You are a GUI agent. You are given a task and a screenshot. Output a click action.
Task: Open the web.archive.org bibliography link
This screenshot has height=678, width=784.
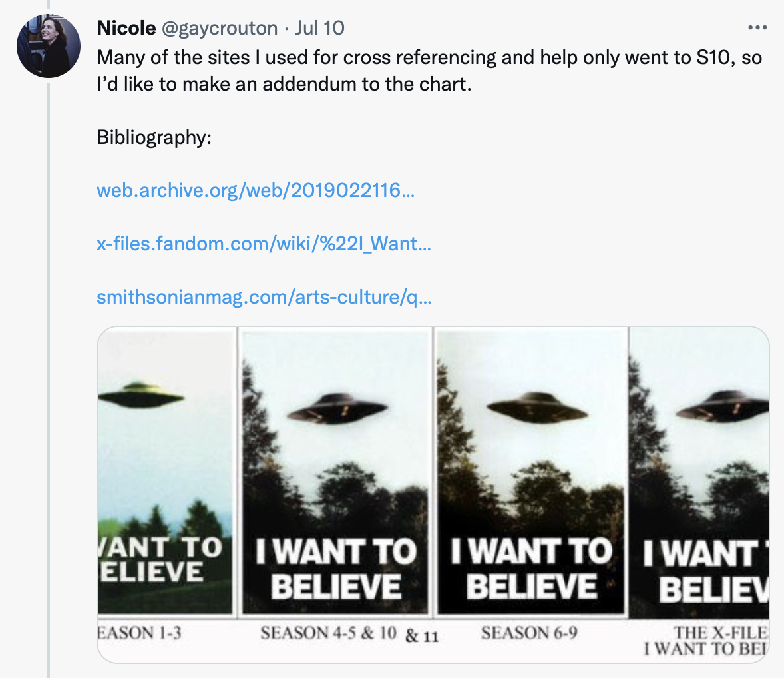pyautogui.click(x=256, y=190)
